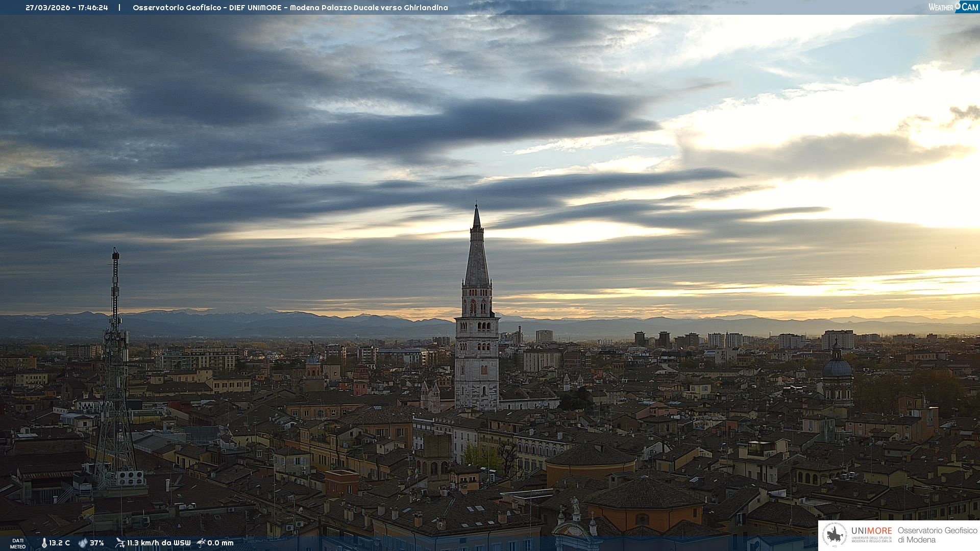Click the humidity water drops icon
Image resolution: width=980 pixels, height=551 pixels.
coord(83,543)
